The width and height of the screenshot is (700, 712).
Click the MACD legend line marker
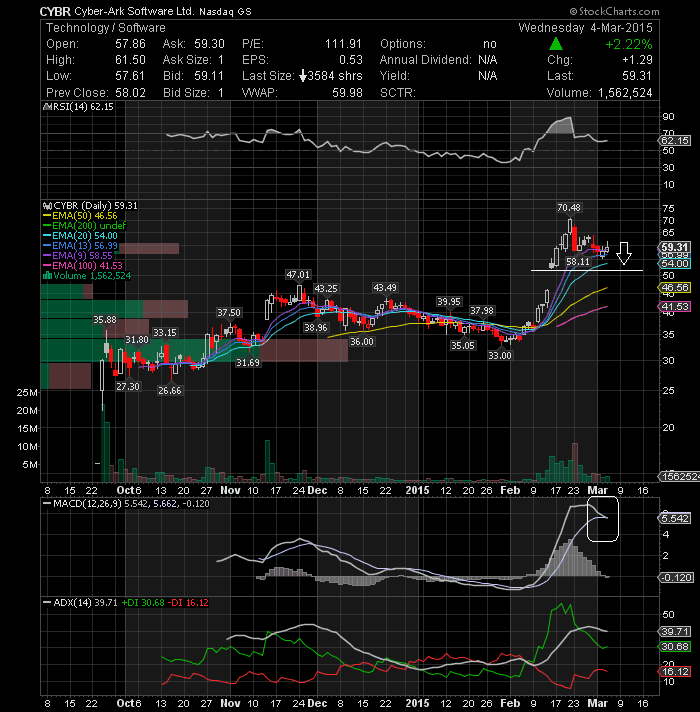pos(47,504)
